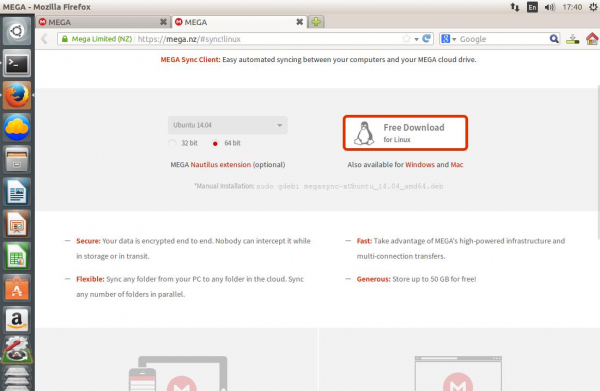Viewport: 600px width, 391px height.
Task: Bookmark this page with the star icon
Action: pyautogui.click(x=406, y=39)
